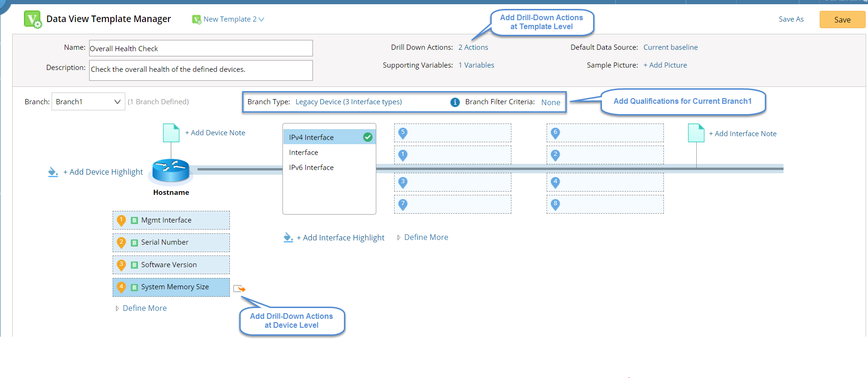Image resolution: width=868 pixels, height=378 pixels.
Task: Click the Save As link
Action: 791,19
